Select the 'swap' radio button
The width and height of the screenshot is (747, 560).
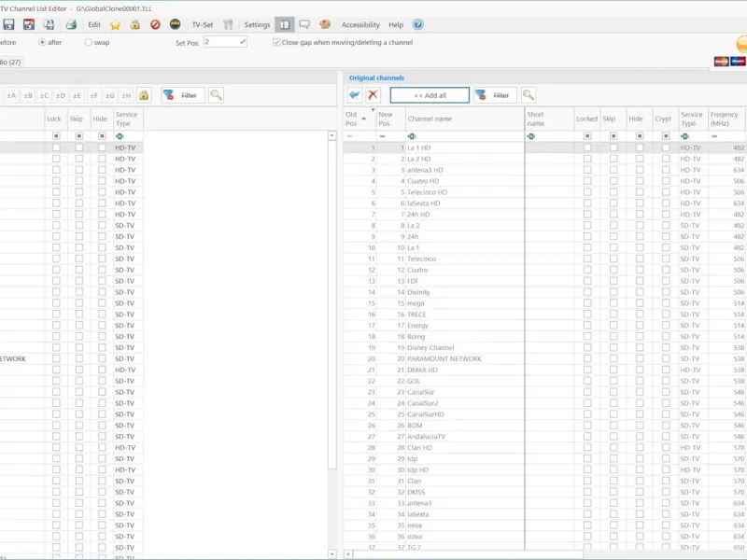pyautogui.click(x=88, y=42)
